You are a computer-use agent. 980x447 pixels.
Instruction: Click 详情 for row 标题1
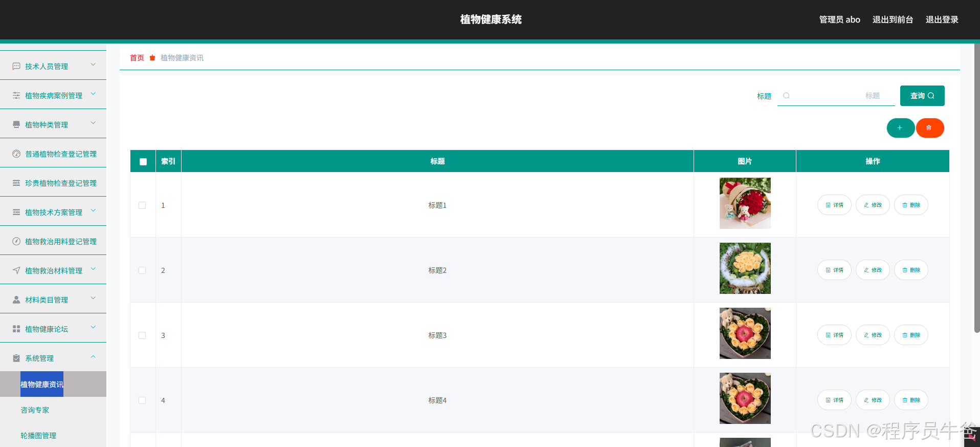tap(834, 205)
